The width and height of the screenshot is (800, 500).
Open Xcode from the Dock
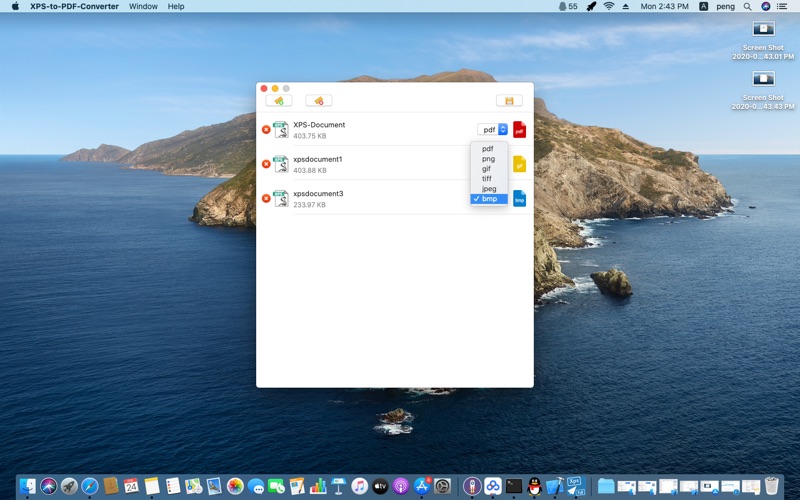click(555, 486)
